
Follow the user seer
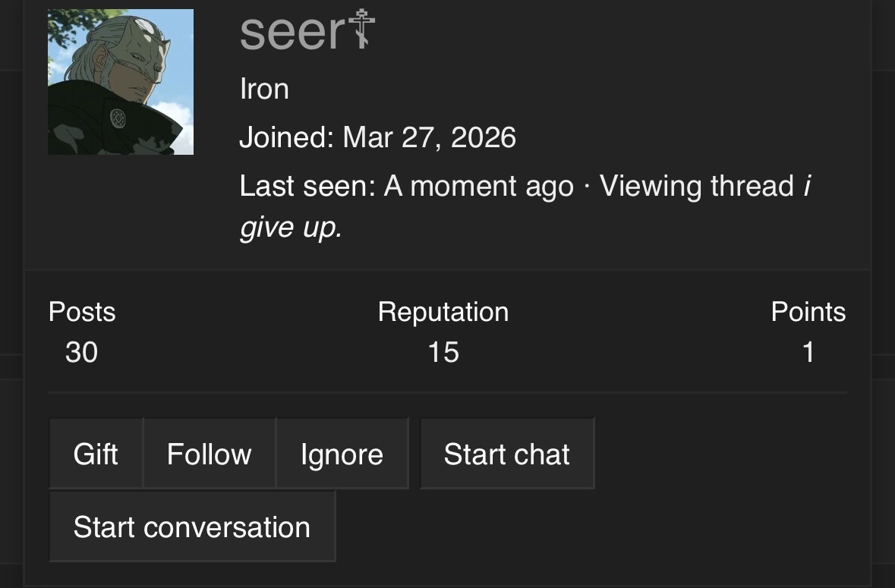[x=209, y=454]
